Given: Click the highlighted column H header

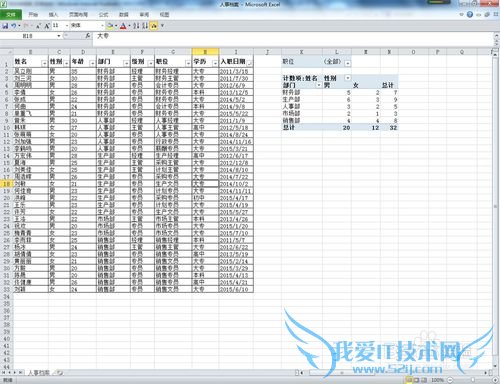Looking at the screenshot, I should click(x=205, y=52).
